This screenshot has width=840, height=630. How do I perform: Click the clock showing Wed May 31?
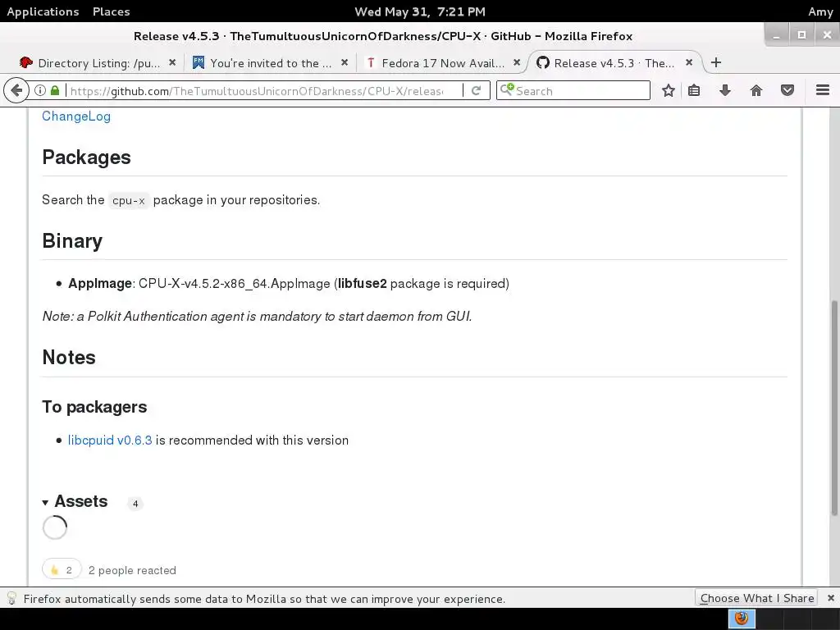coord(420,11)
